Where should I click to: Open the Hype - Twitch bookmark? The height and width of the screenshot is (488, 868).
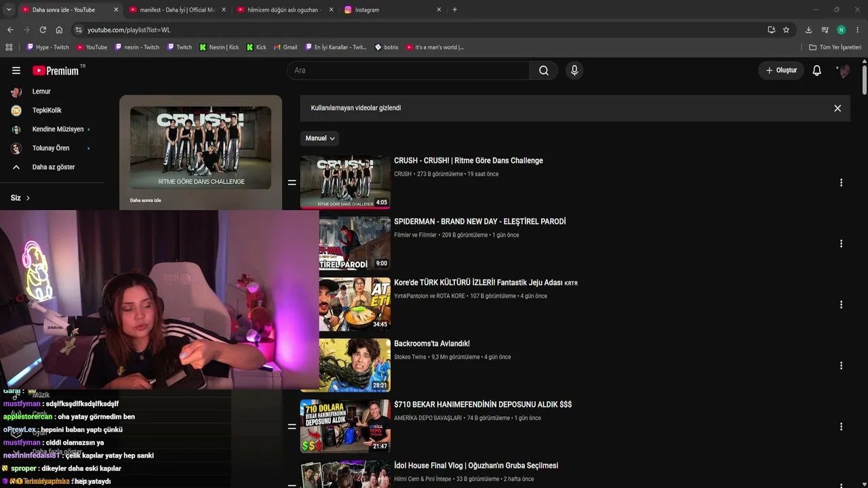click(47, 47)
